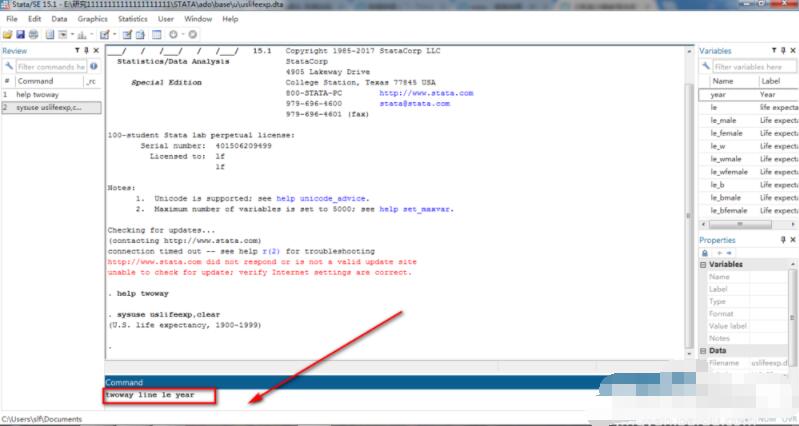This screenshot has width=799, height=426.
Task: Click the Filter variables here field
Action: pyautogui.click(x=754, y=67)
